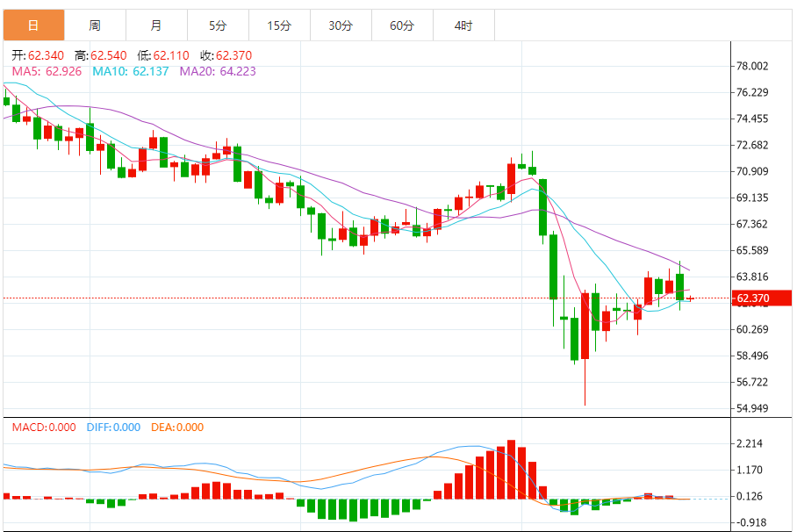Click the 78.002 price axis label
Viewport: 797px width, 532px height.
click(x=752, y=66)
